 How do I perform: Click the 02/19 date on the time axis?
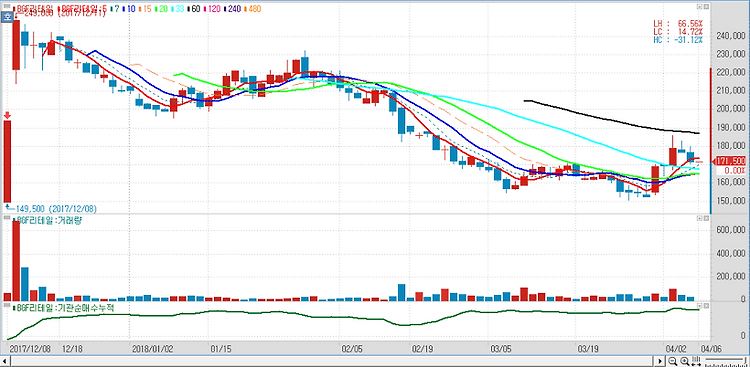click(x=423, y=349)
